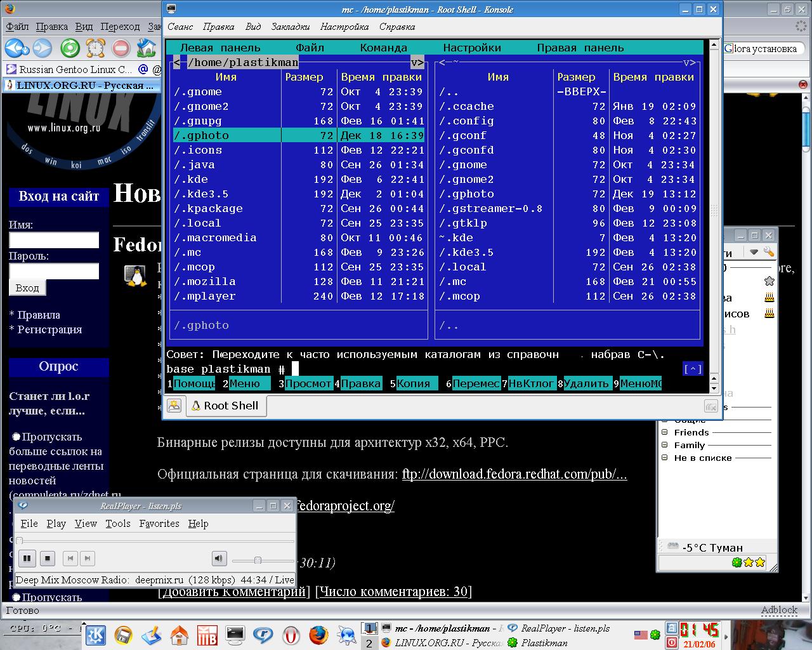Launch RealPlayer from blue panel icon
The image size is (812, 650).
263,635
